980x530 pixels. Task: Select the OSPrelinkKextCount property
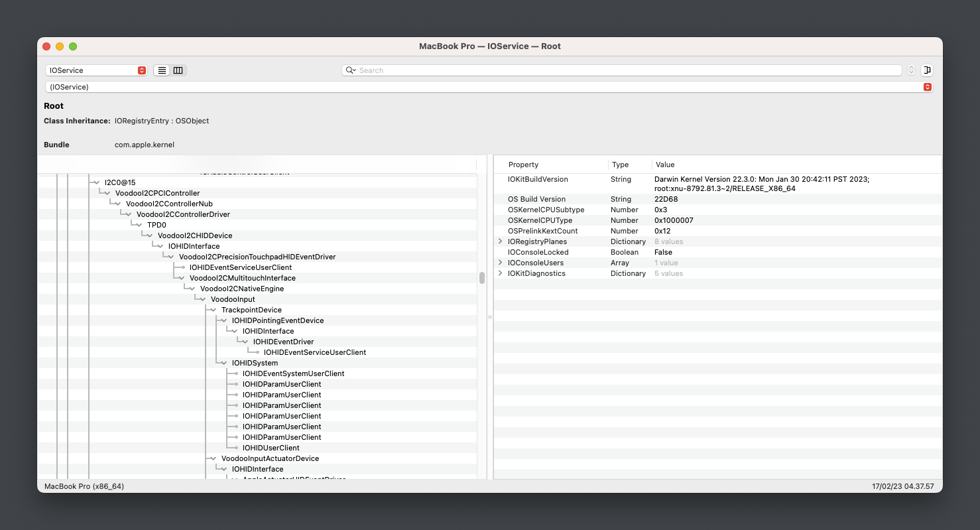pos(718,231)
